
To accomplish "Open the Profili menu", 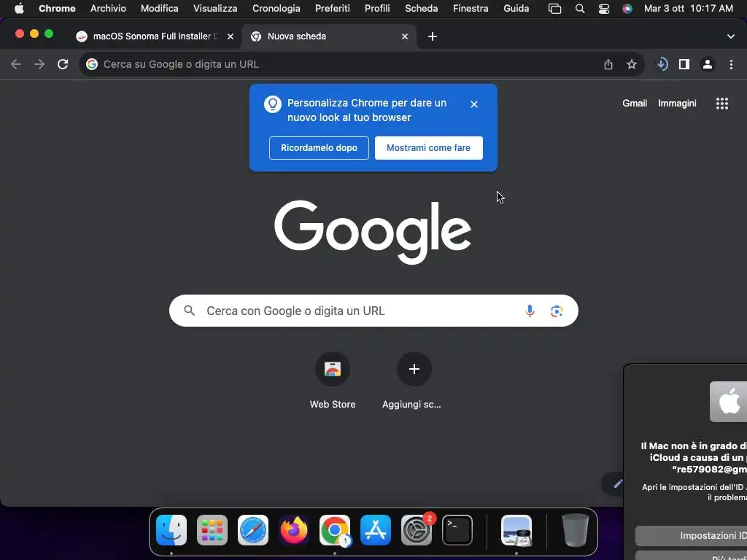I will [x=377, y=9].
